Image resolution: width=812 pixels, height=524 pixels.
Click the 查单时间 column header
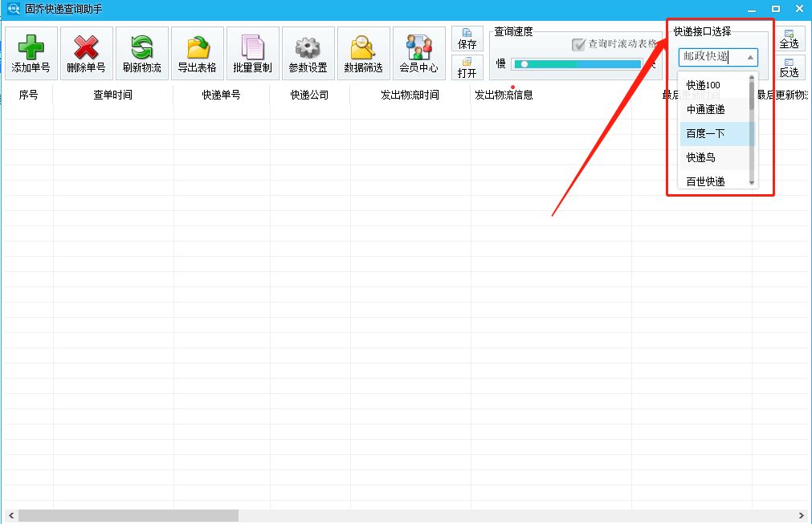pos(113,95)
